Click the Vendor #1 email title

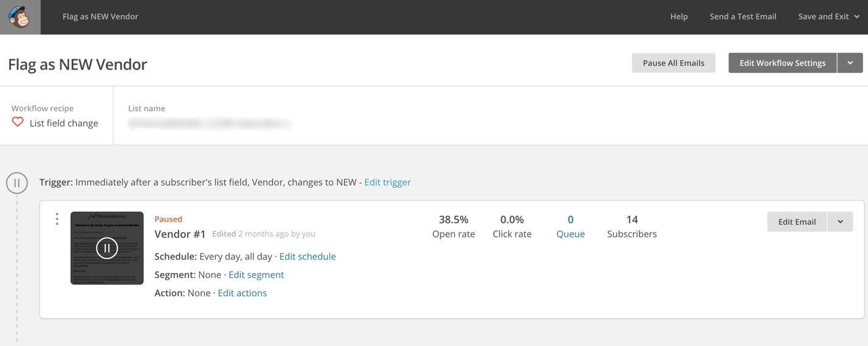click(180, 234)
